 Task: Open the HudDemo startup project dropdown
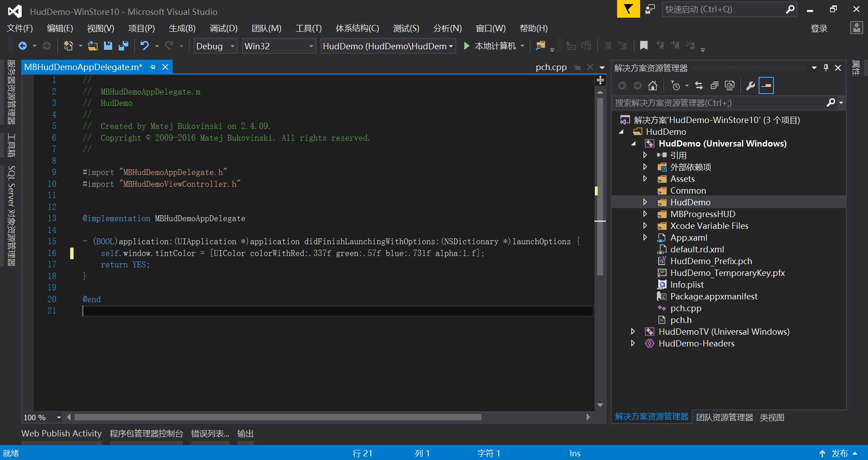(388, 46)
